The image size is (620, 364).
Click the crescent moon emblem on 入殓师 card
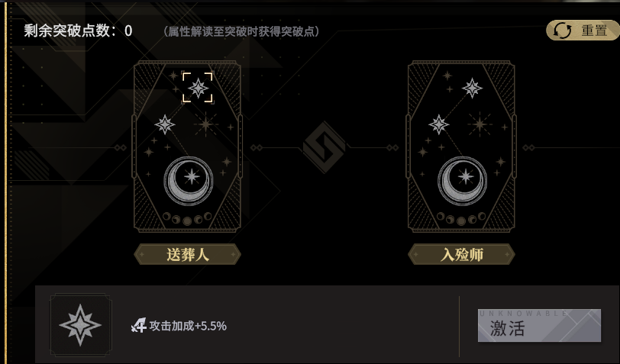tap(462, 181)
